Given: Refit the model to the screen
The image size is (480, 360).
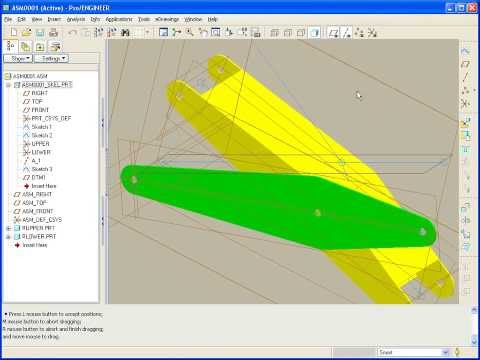Looking at the screenshot, I should point(216,32).
